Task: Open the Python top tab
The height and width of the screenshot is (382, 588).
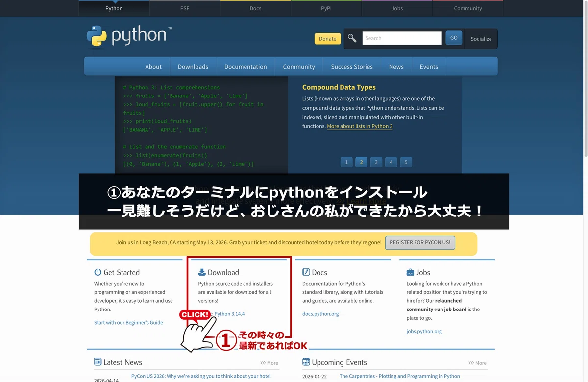Action: [114, 8]
